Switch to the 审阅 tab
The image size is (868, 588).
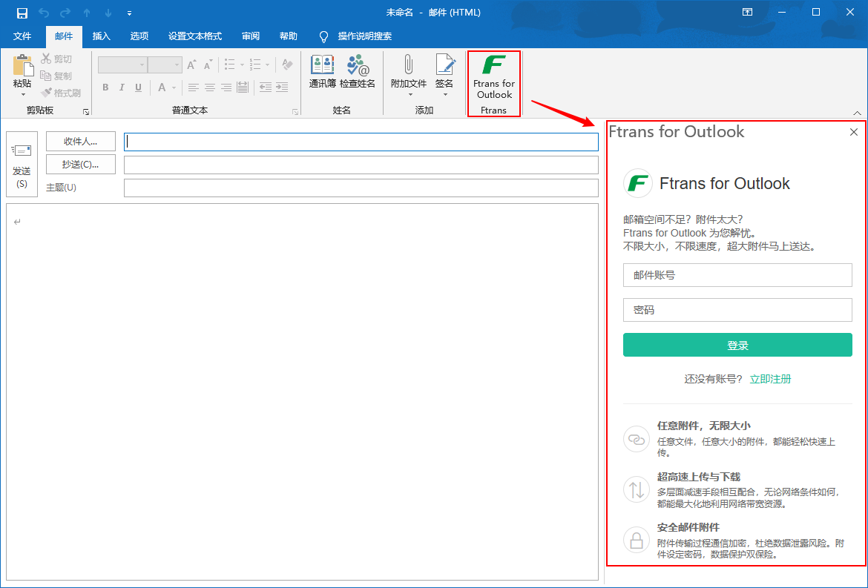251,36
